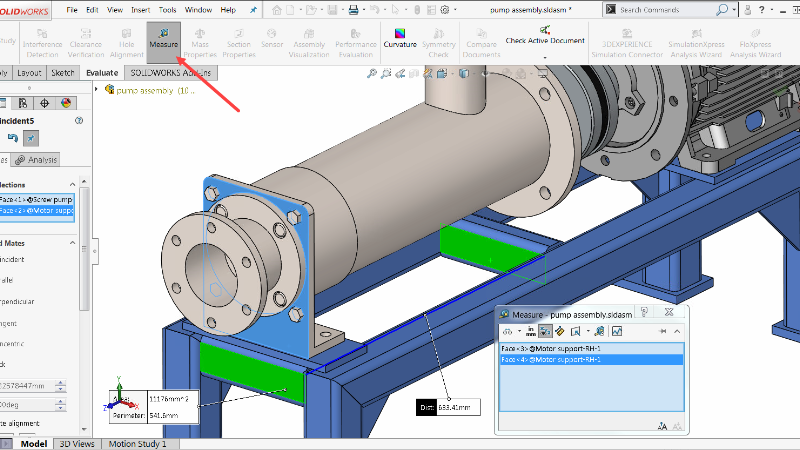Click the Save icon in quick toolbar
800x450 pixels.
point(334,10)
